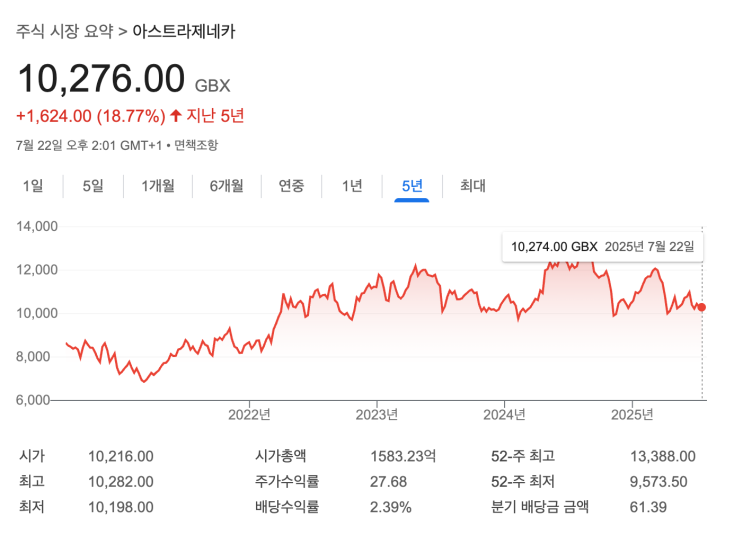The image size is (743, 535).
Task: Click the 시가 value 10,216.00
Action: pyautogui.click(x=121, y=456)
